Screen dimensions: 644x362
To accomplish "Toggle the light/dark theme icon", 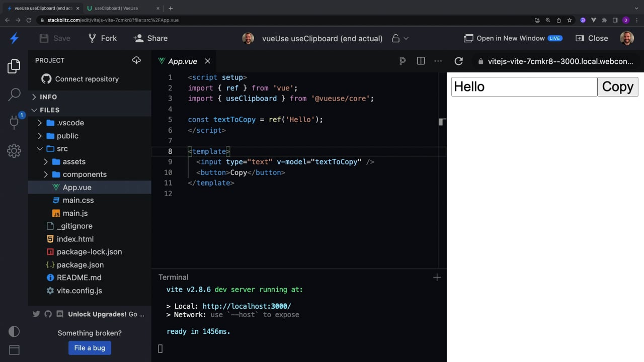I will 14,331.
